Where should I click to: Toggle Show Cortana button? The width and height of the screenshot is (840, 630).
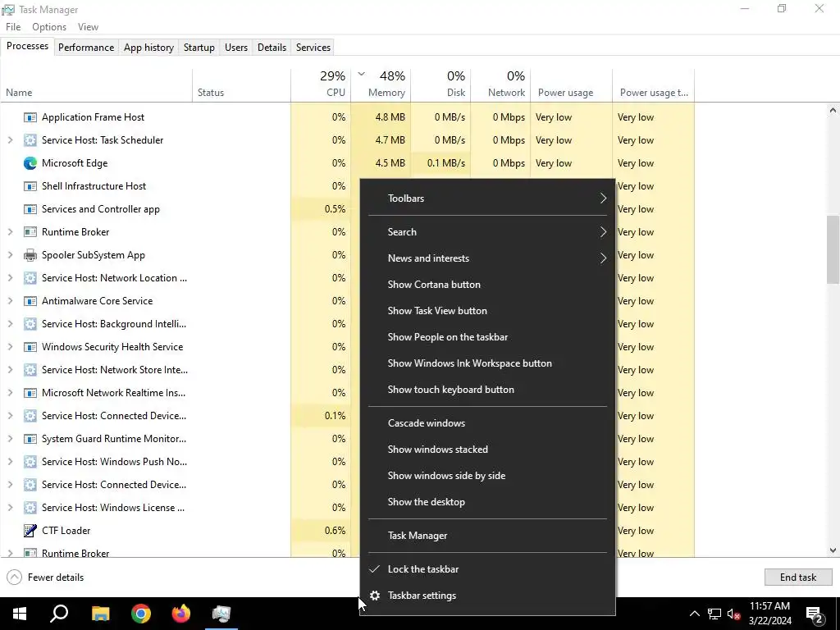pos(487,285)
